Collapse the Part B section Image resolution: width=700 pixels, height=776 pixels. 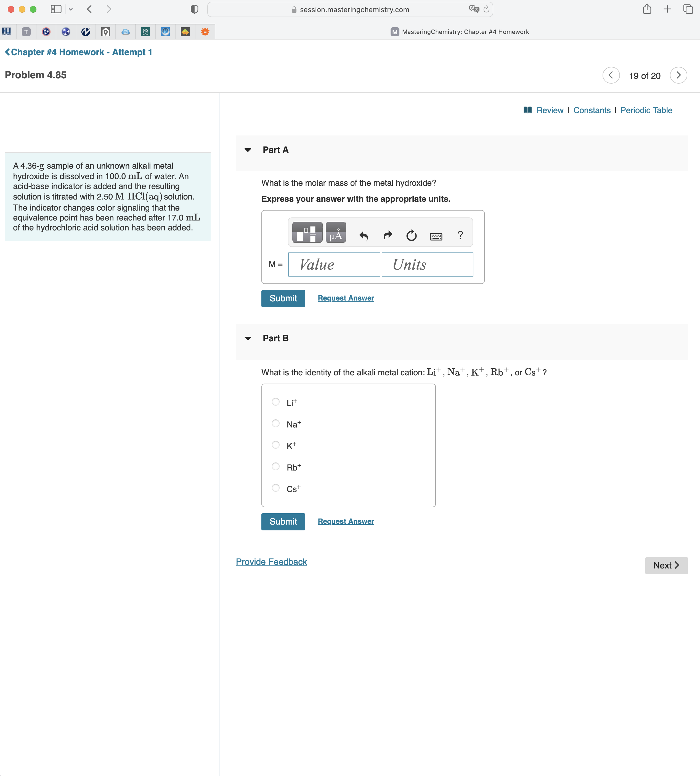(x=248, y=338)
